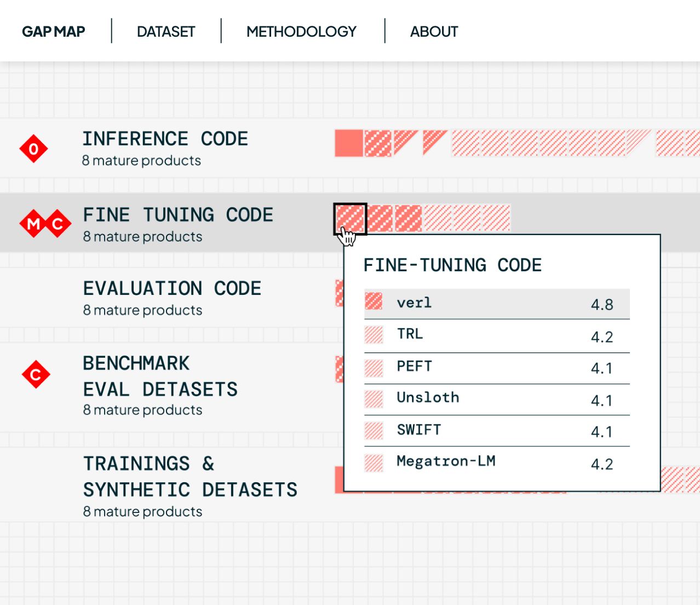The width and height of the screenshot is (700, 605).
Task: Select the FINE TUNING CODE row title
Action: [x=177, y=215]
